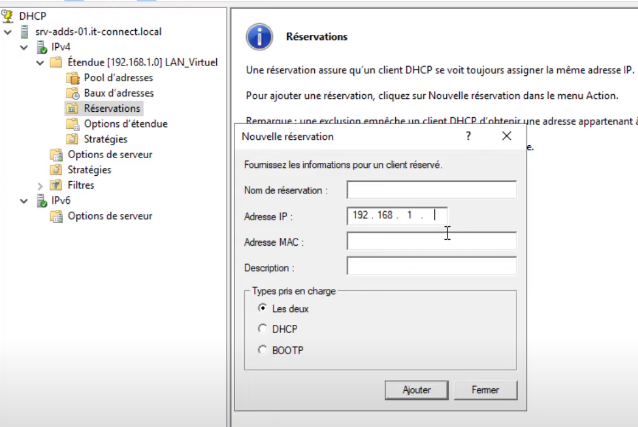Click the Description input field

(432, 267)
